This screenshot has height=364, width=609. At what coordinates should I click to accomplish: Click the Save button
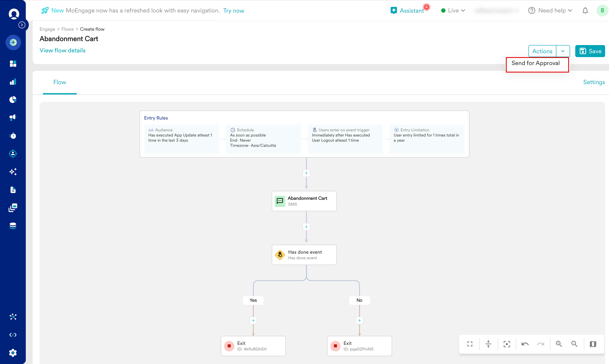tap(590, 51)
